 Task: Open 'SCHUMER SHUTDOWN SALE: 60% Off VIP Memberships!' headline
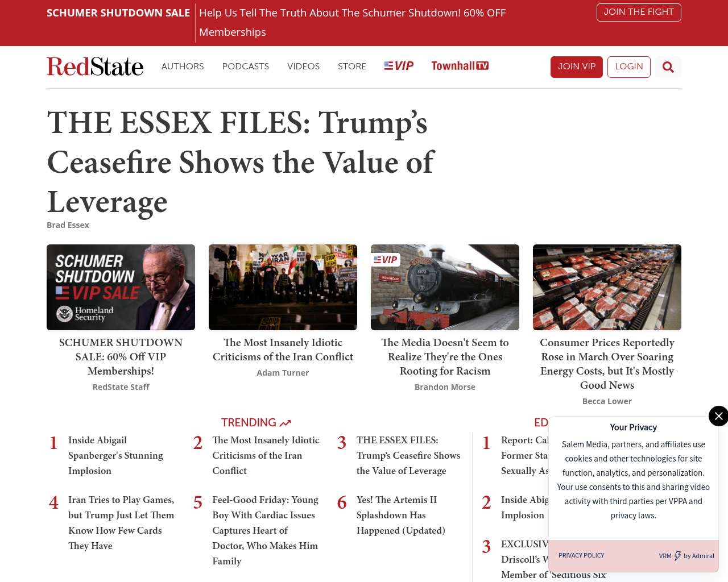[x=121, y=357]
